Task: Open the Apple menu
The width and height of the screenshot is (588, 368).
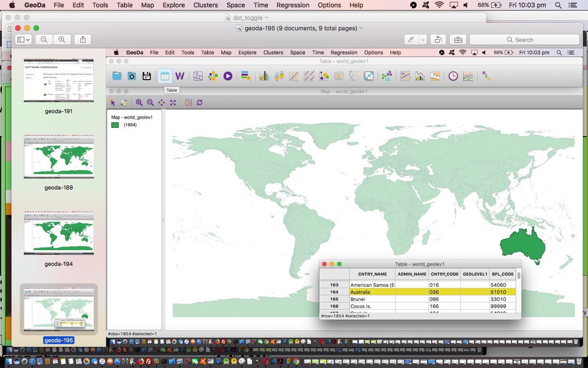Action: (x=12, y=5)
